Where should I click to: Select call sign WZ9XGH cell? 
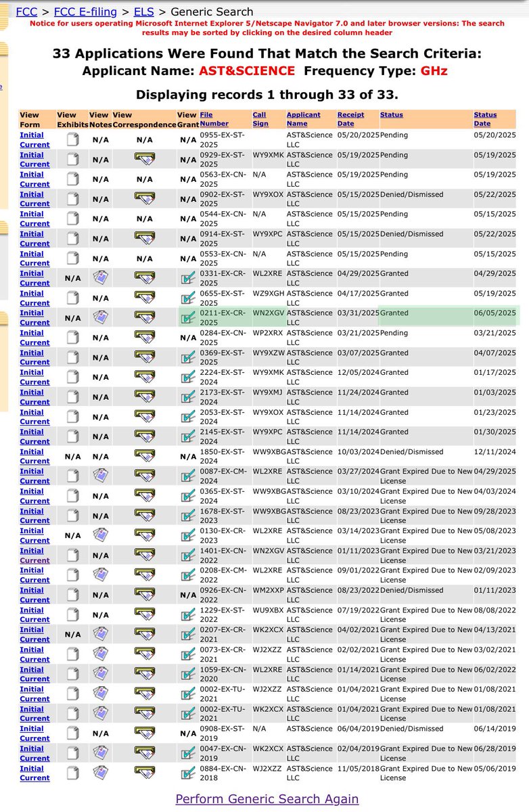268,294
